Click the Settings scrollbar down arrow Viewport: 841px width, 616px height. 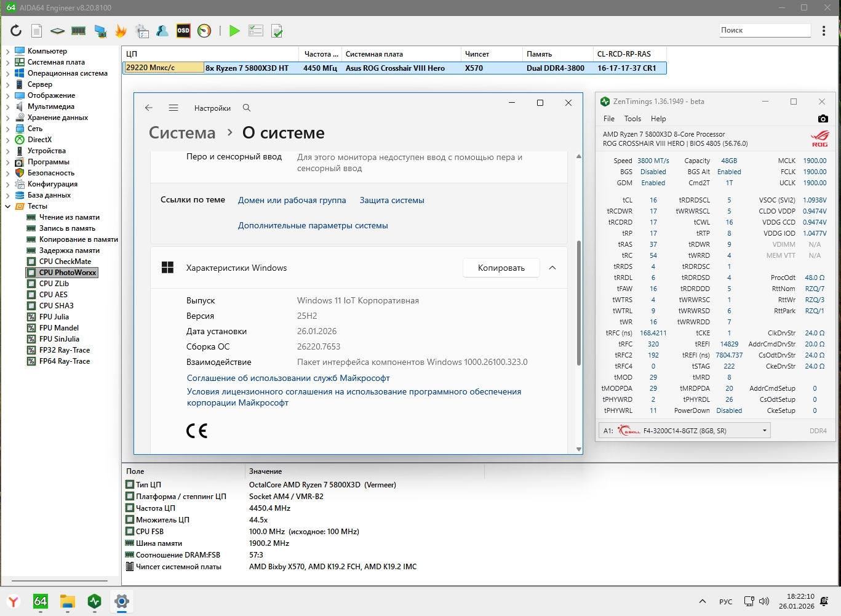[x=579, y=449]
